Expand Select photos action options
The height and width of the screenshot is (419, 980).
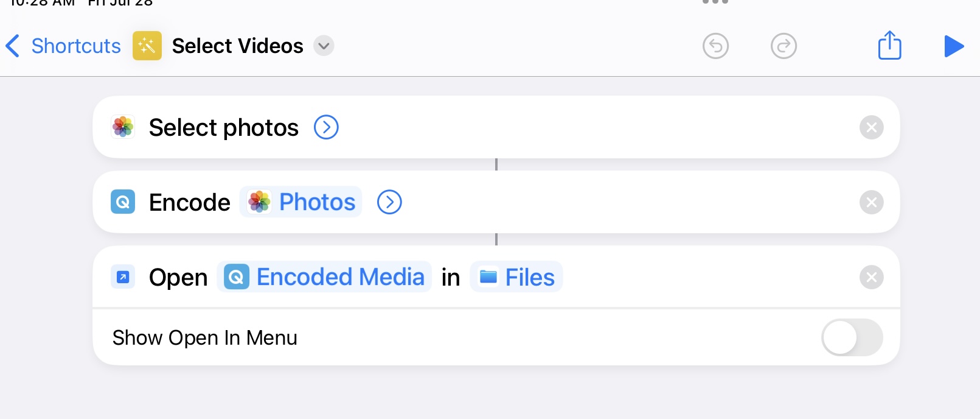[x=326, y=127]
